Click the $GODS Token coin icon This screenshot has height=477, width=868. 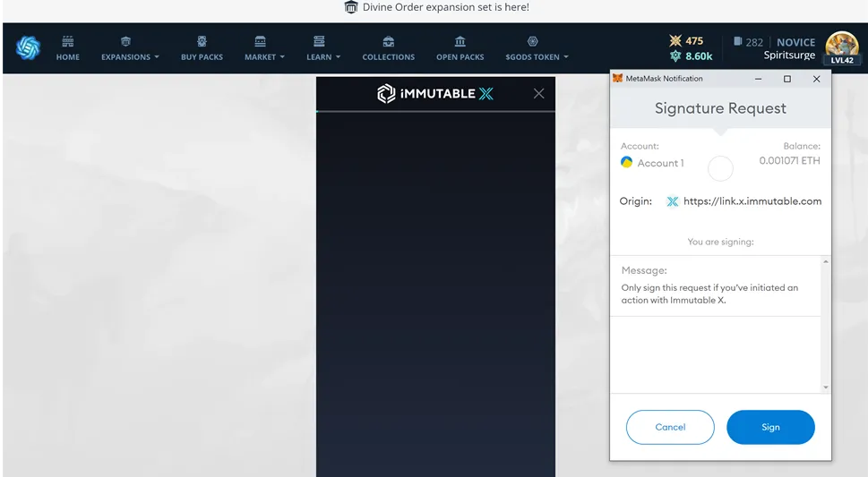point(533,41)
